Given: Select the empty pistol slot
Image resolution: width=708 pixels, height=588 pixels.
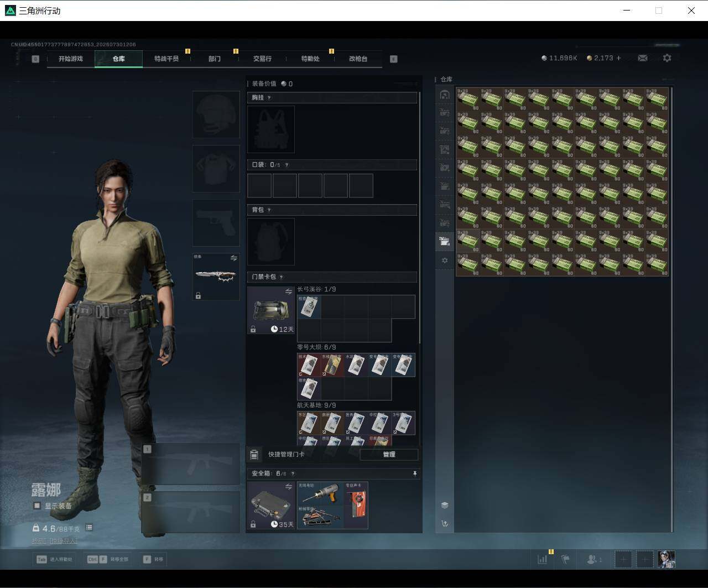Looking at the screenshot, I should click(x=216, y=223).
